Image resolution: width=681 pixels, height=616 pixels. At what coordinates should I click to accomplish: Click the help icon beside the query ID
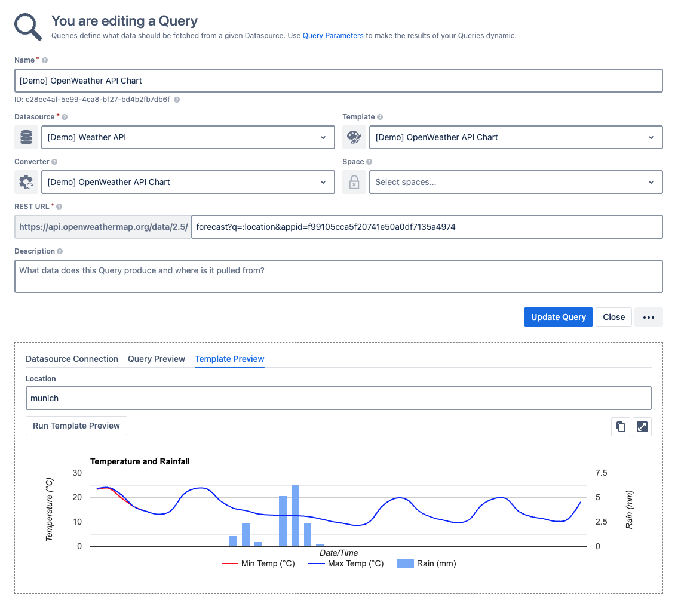(x=177, y=100)
